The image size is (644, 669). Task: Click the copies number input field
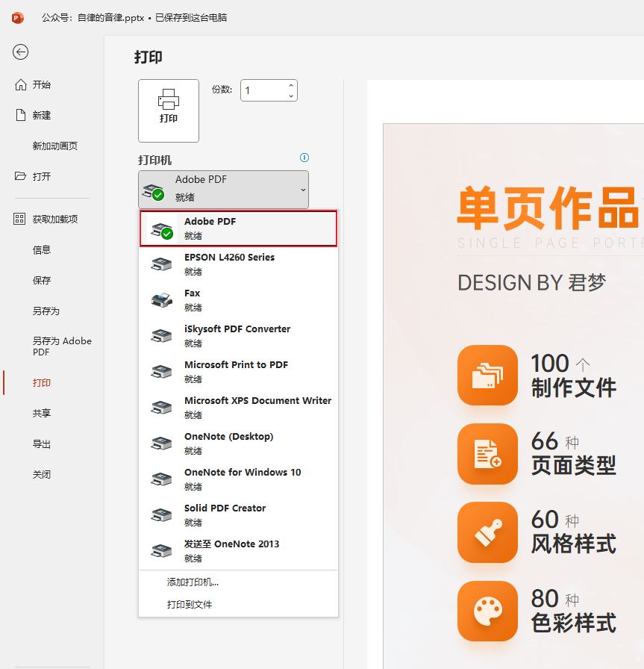262,91
